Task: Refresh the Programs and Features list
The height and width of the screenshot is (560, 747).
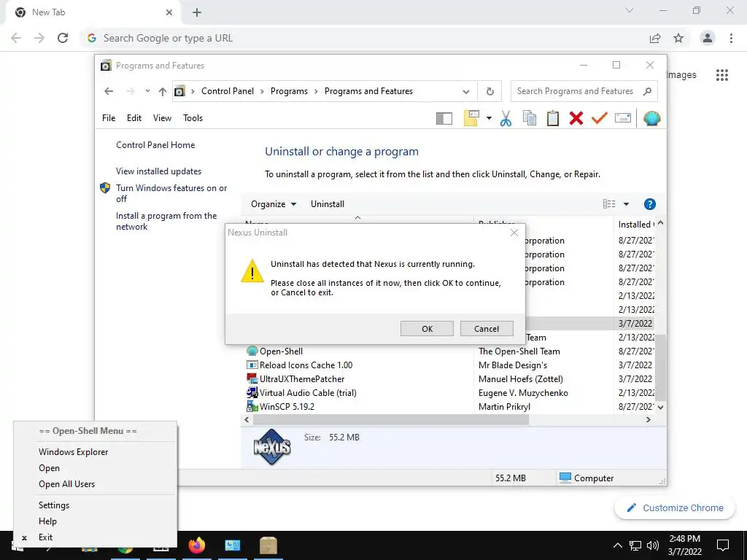Action: [x=489, y=91]
